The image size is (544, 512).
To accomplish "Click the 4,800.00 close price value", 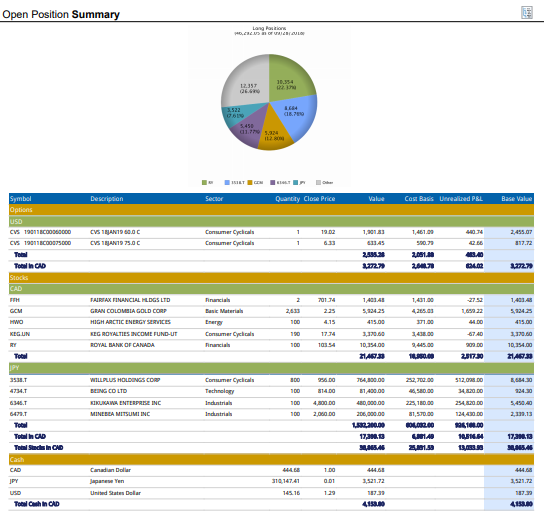I will click(x=324, y=403).
